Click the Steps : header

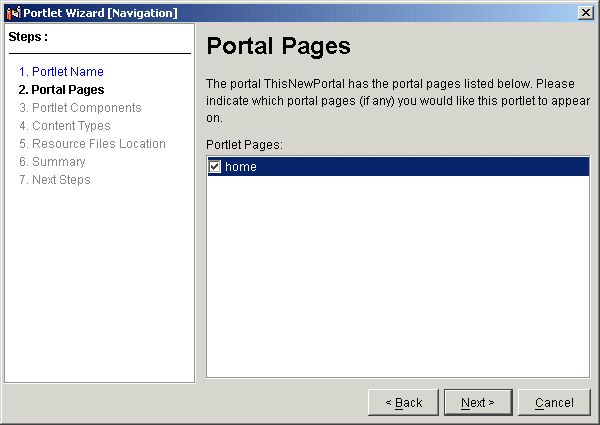[x=28, y=37]
